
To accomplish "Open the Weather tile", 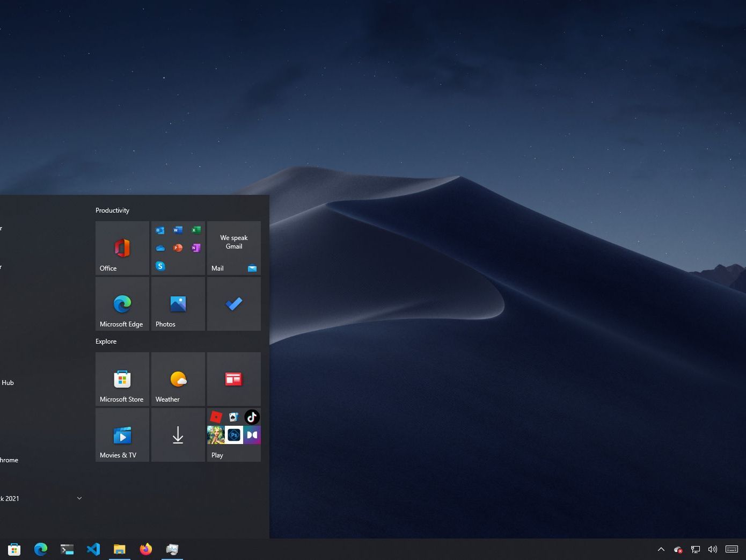I will [x=178, y=379].
